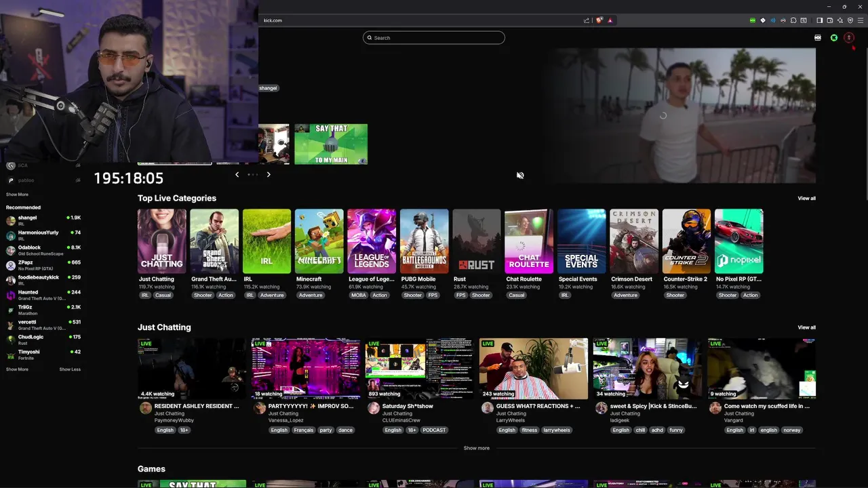
Task: Click the Brave Rewards triangle icon
Action: click(x=610, y=20)
